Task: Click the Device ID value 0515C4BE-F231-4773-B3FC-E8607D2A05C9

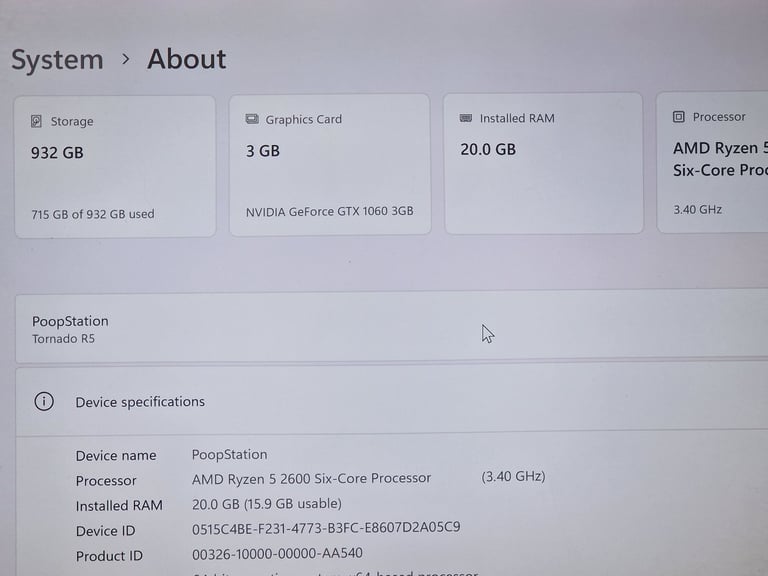Action: (x=326, y=528)
